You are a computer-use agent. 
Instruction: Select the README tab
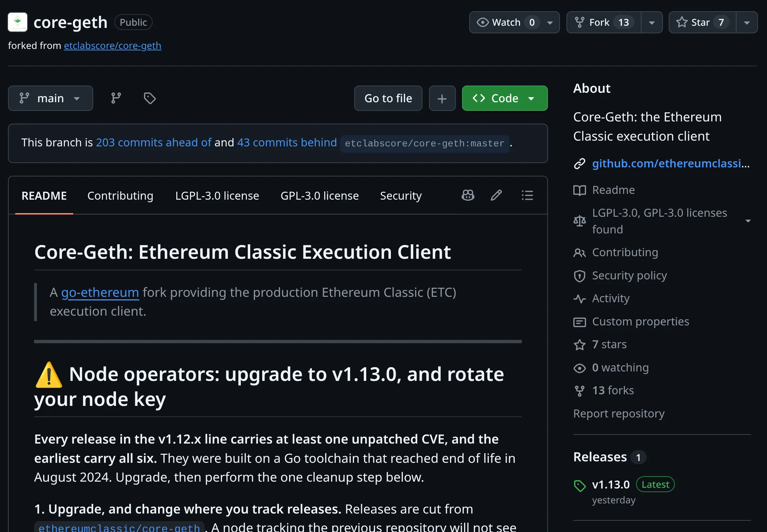pyautogui.click(x=44, y=196)
